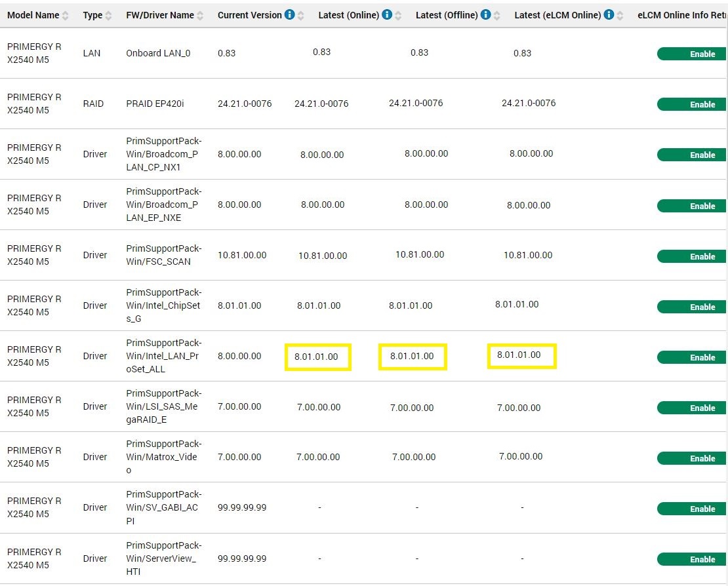Open info icon beside Latest (eLCM Online) header
The image size is (728, 586).
(x=608, y=15)
